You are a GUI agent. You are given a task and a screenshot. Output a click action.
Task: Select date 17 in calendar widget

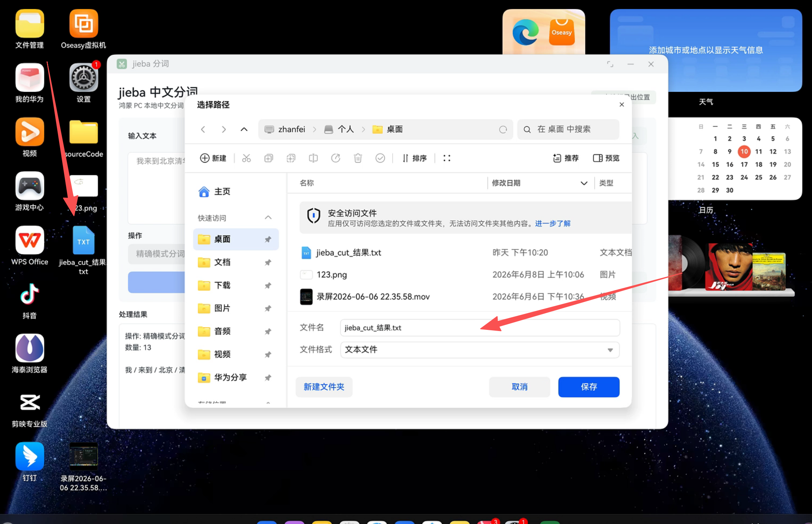click(744, 165)
